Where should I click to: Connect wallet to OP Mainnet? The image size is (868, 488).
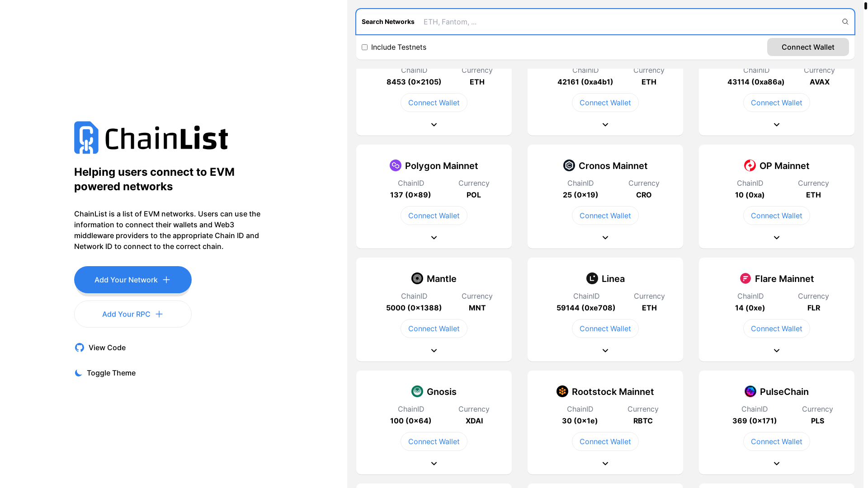[777, 216]
